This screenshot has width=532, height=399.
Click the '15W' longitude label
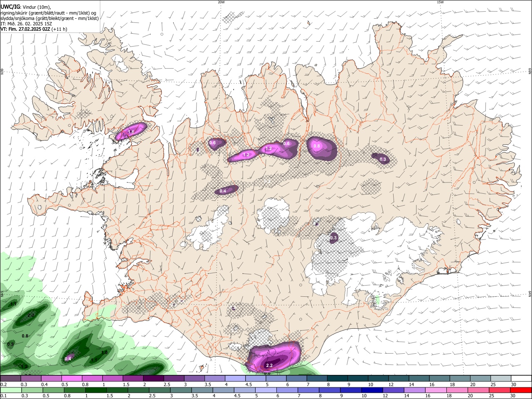click(x=440, y=2)
